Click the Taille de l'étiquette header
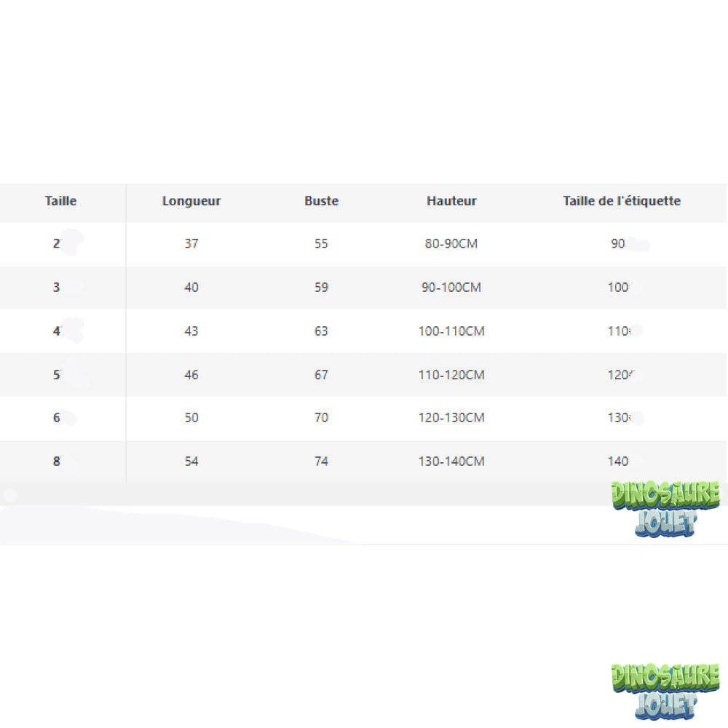This screenshot has height=728, width=728. point(622,201)
